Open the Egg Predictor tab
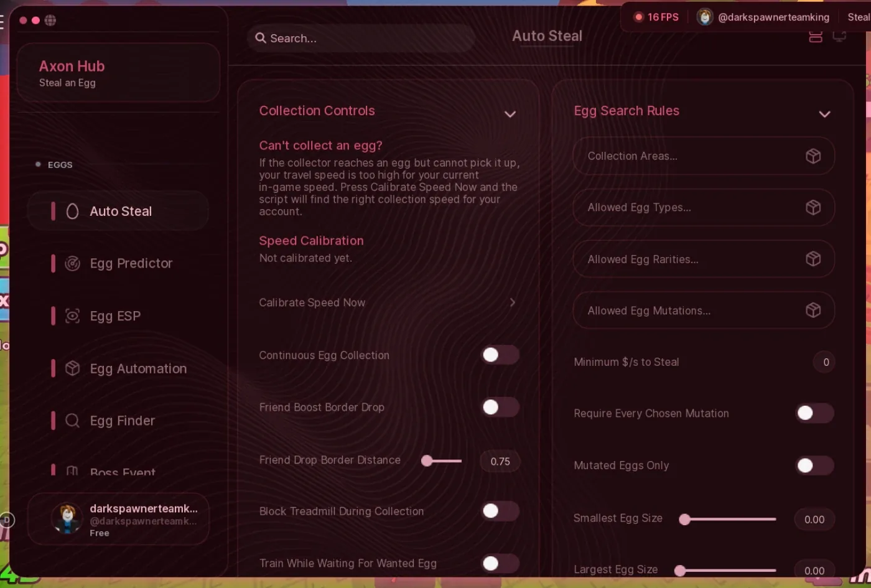871x588 pixels. pyautogui.click(x=118, y=263)
